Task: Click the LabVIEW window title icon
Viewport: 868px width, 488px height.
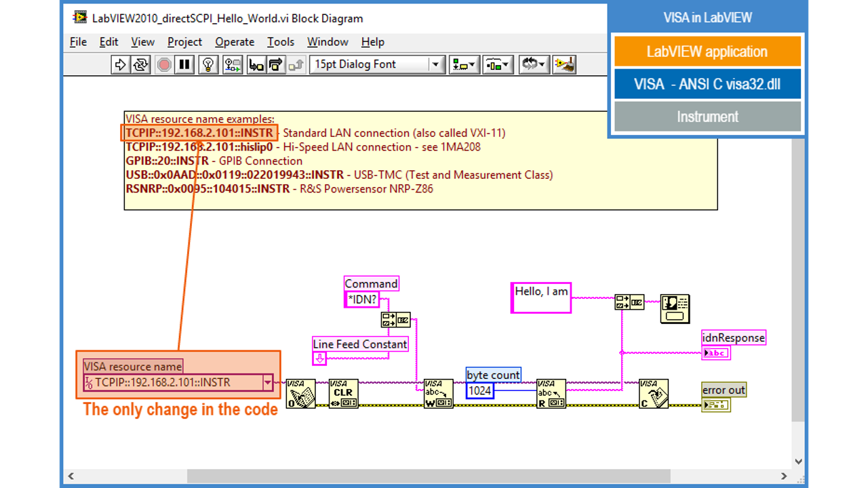Action: click(x=79, y=18)
